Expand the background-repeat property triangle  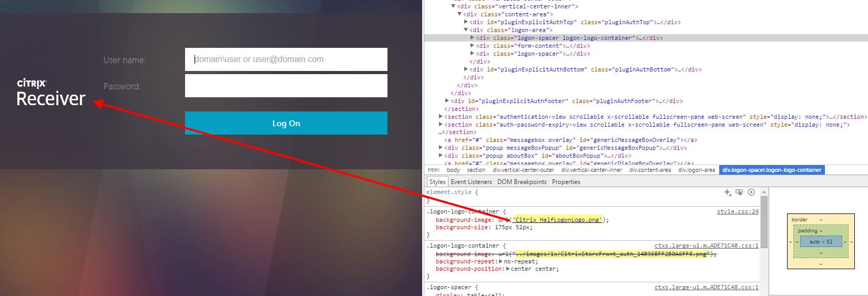pos(501,261)
